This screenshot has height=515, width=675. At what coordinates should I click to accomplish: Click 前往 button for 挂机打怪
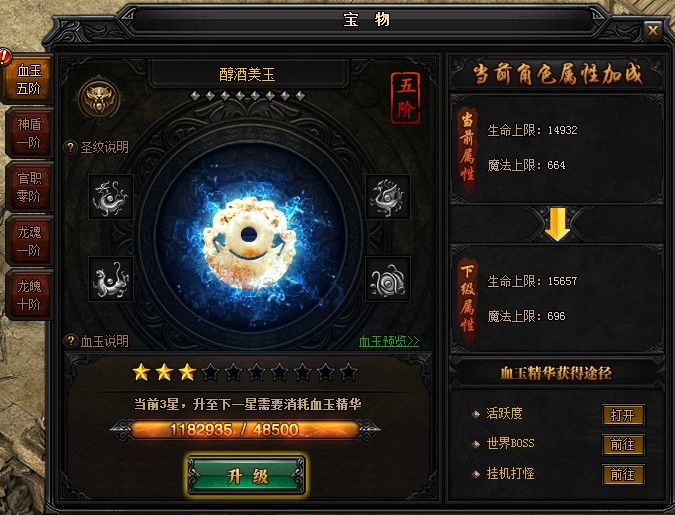pyautogui.click(x=623, y=475)
